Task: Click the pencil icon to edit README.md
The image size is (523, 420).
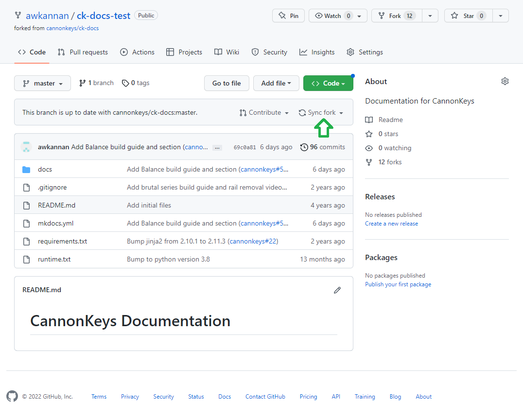Action: (x=337, y=290)
